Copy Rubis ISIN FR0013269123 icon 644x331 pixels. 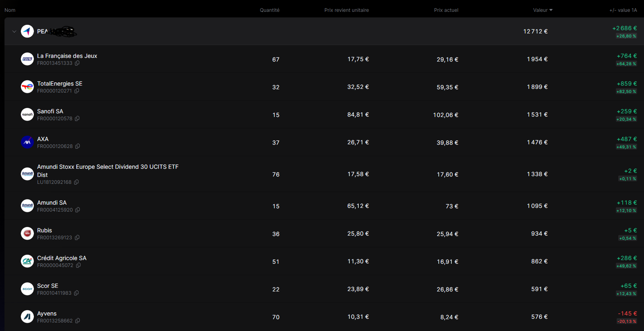[x=77, y=238]
